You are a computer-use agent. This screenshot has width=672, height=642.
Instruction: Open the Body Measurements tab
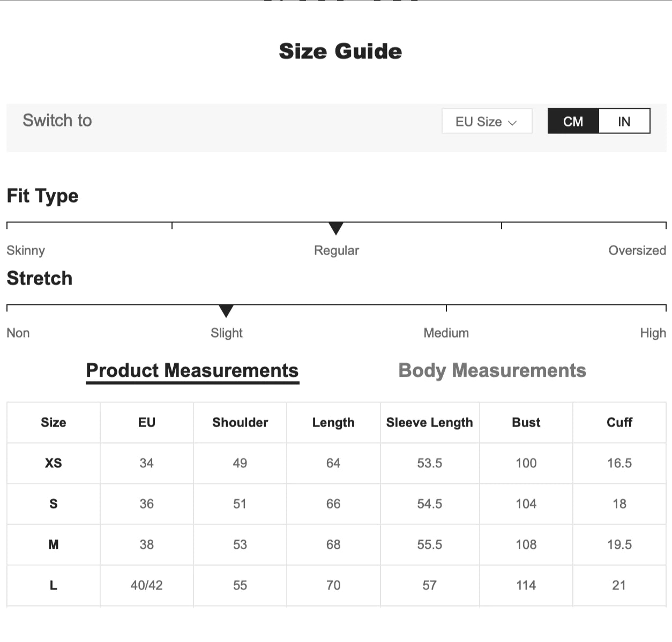click(x=492, y=371)
